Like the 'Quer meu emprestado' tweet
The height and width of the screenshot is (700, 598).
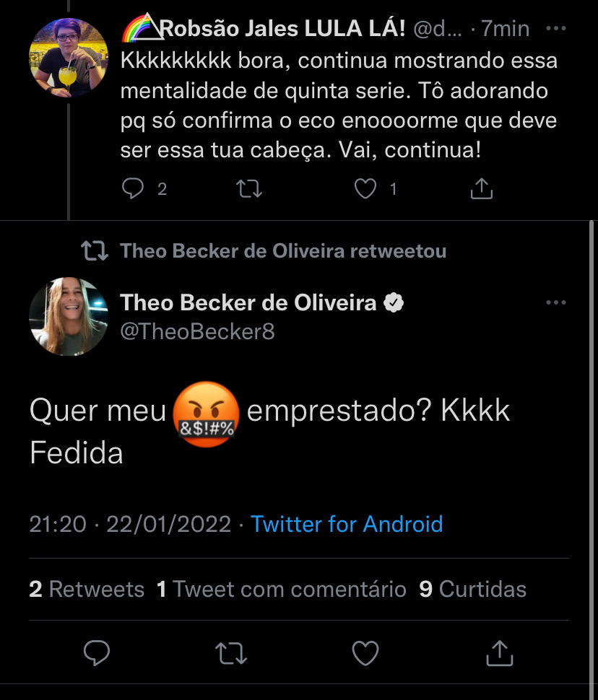(x=365, y=654)
